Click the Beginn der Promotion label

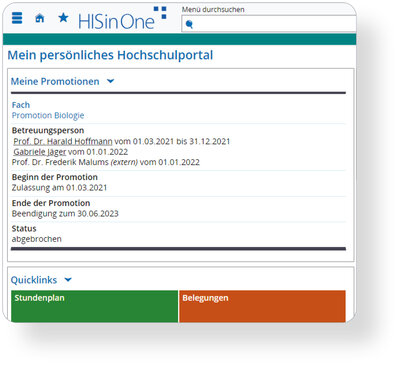[x=55, y=177]
